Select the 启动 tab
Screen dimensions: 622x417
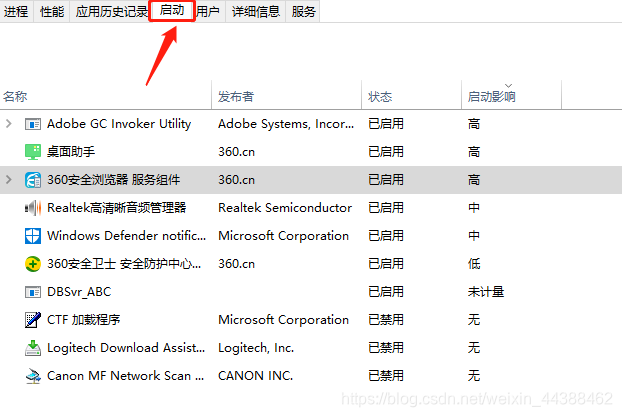(172, 11)
